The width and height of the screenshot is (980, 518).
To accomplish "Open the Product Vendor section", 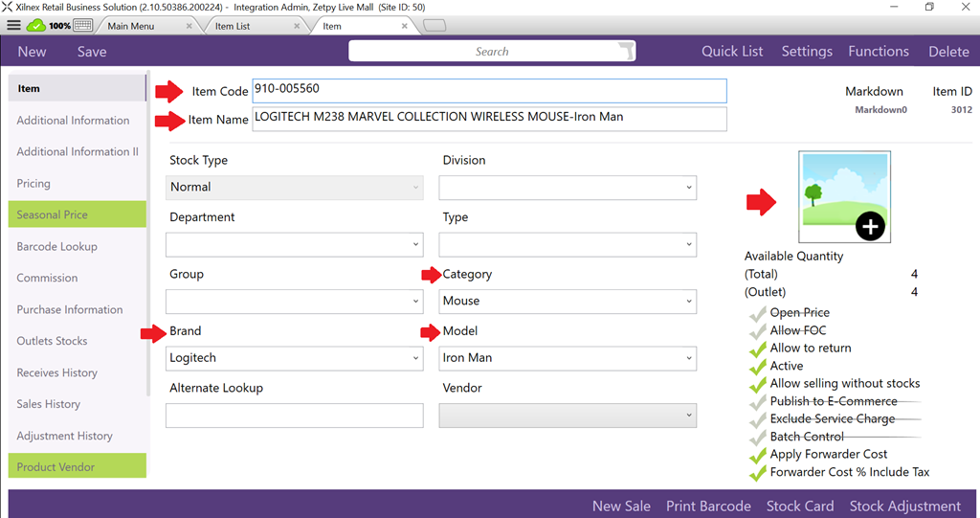I will point(77,466).
